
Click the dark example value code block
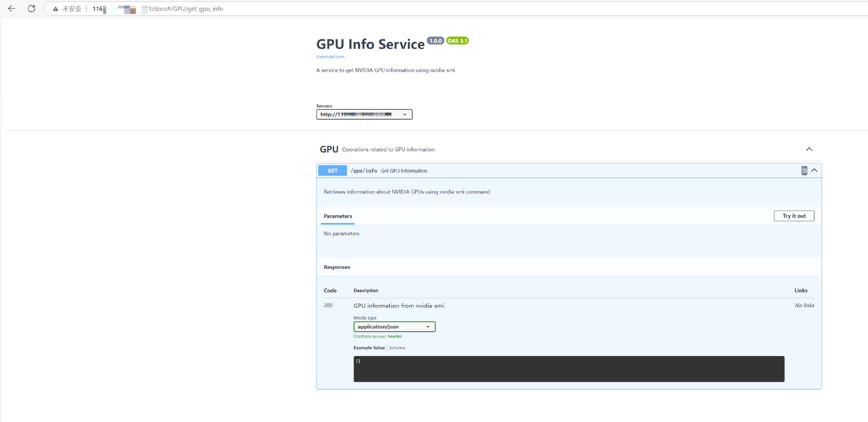click(x=568, y=369)
